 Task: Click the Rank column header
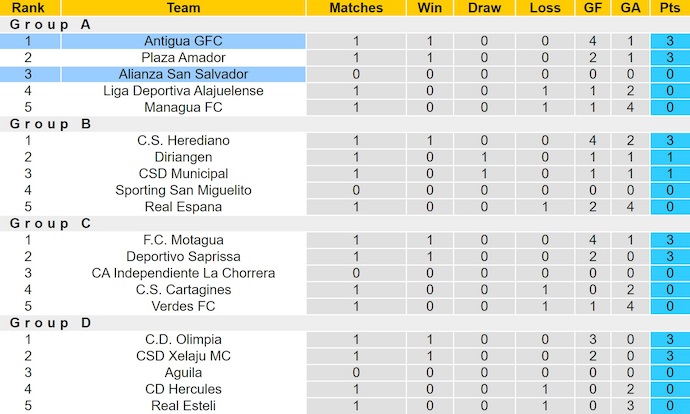pos(29,8)
